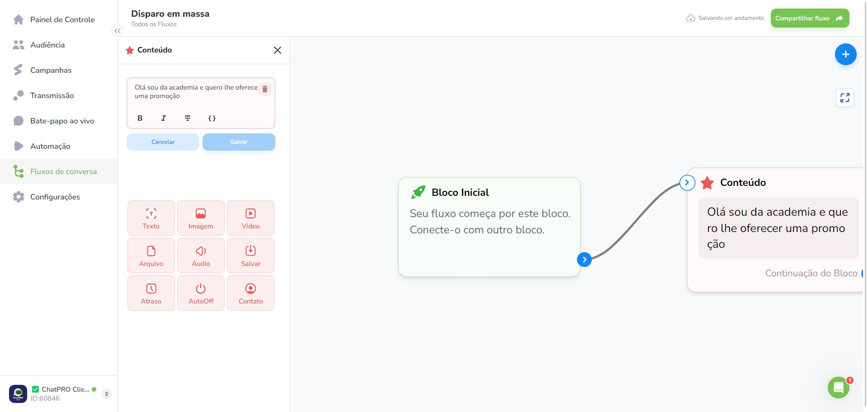
Task: Toggle fullscreen canvas view
Action: tap(844, 98)
